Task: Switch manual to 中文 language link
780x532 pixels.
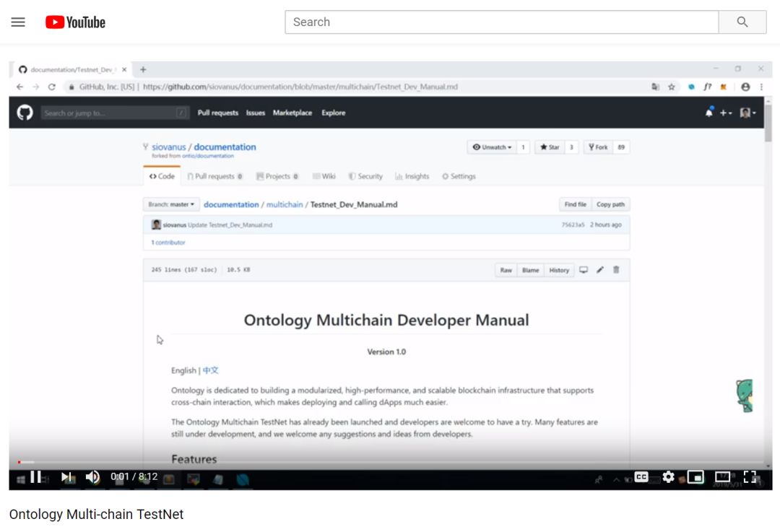Action: click(x=210, y=370)
